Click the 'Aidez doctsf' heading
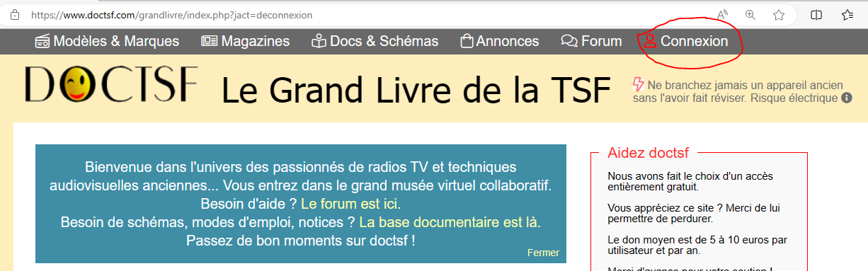The width and height of the screenshot is (868, 271). coord(649,153)
